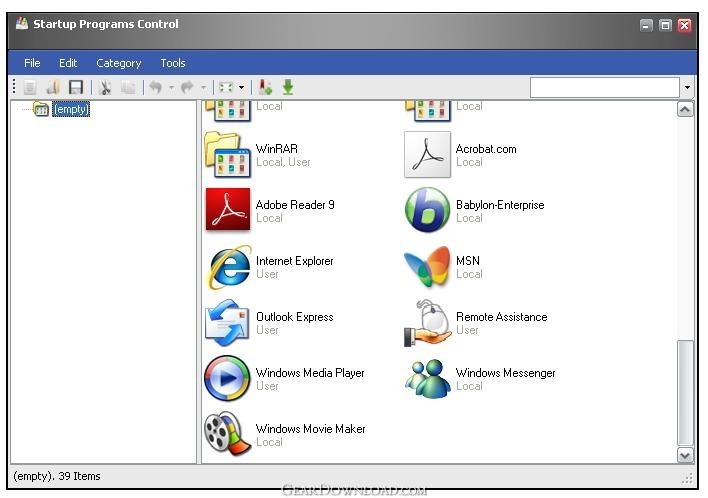Open the Redo history dropdown arrow
The width and height of the screenshot is (708, 498).
point(203,87)
